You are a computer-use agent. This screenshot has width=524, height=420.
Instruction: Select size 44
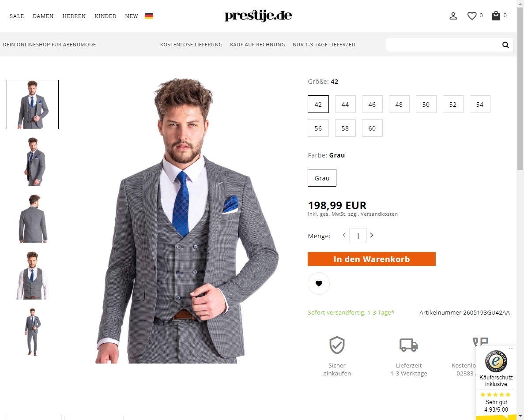tap(345, 104)
